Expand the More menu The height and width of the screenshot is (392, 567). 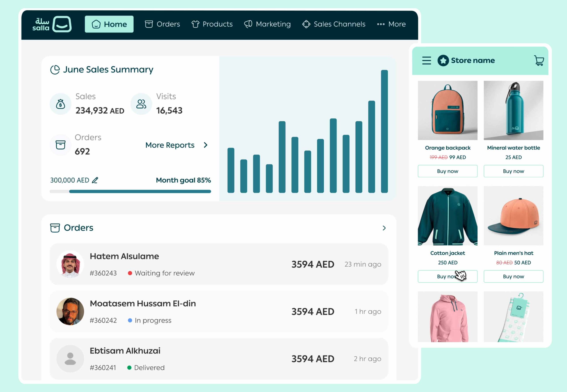pos(391,24)
